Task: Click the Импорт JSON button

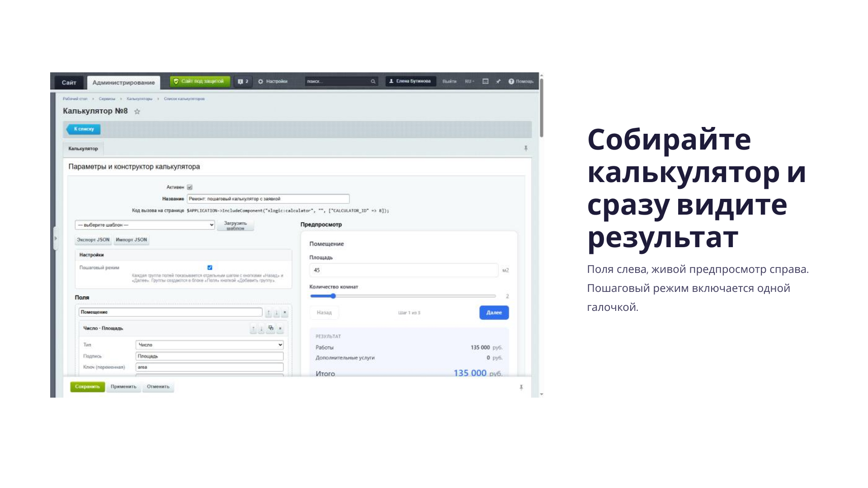Action: pos(132,240)
